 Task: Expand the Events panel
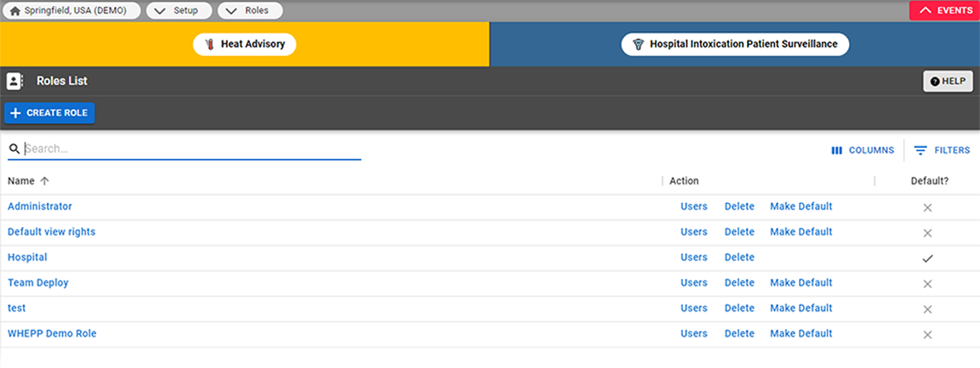pyautogui.click(x=944, y=10)
